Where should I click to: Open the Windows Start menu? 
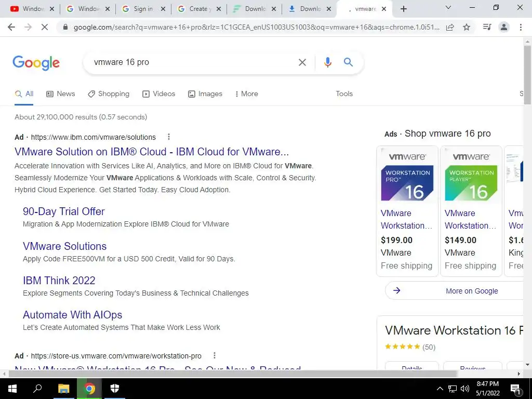click(12, 389)
